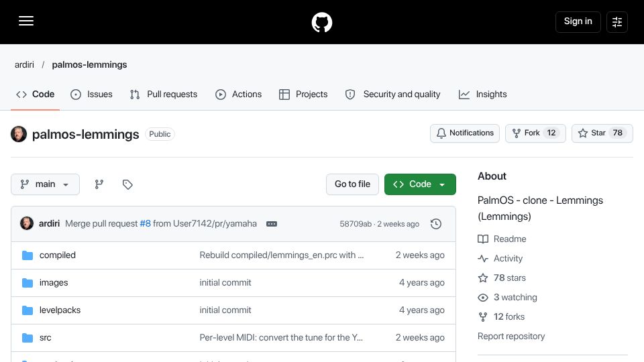This screenshot has width=644, height=362.
Task: Open the Pull requests tab
Action: click(x=164, y=95)
